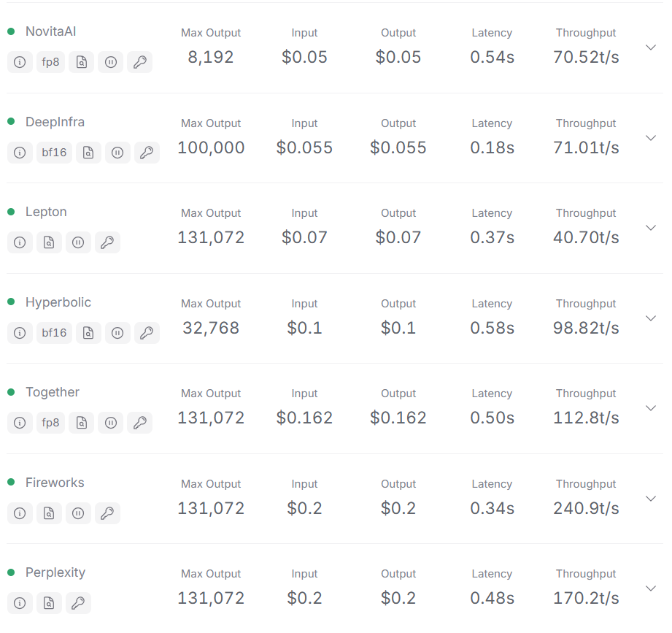Viewport: 672px width, 633px height.
Task: Click the fp8 badge under Together
Action: click(50, 423)
